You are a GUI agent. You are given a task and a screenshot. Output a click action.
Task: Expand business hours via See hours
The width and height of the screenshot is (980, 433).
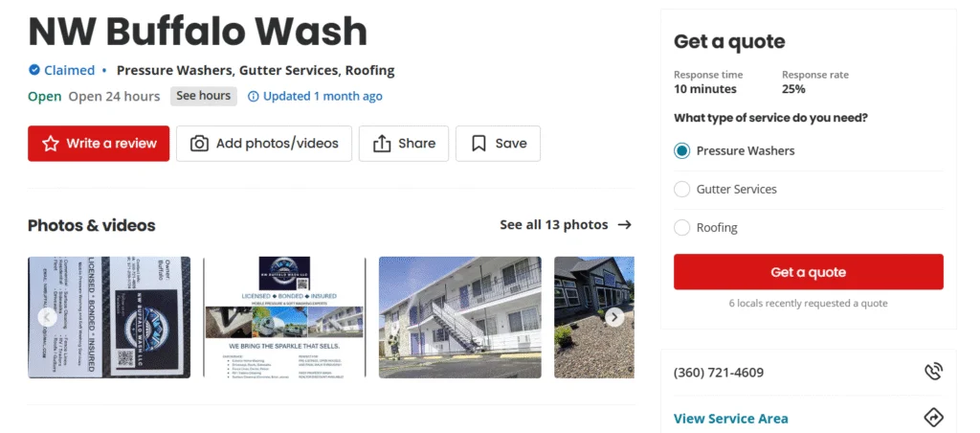(204, 96)
